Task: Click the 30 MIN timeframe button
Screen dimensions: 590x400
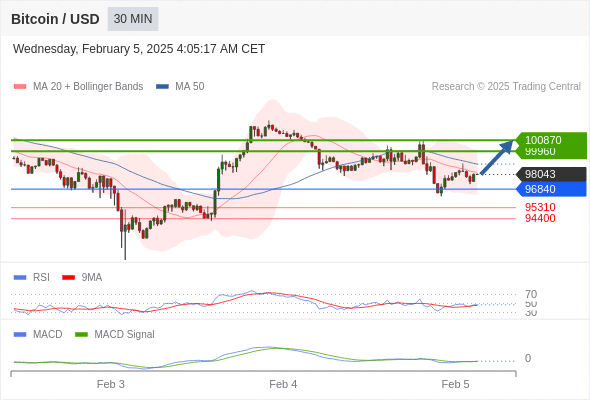Action: pos(133,19)
